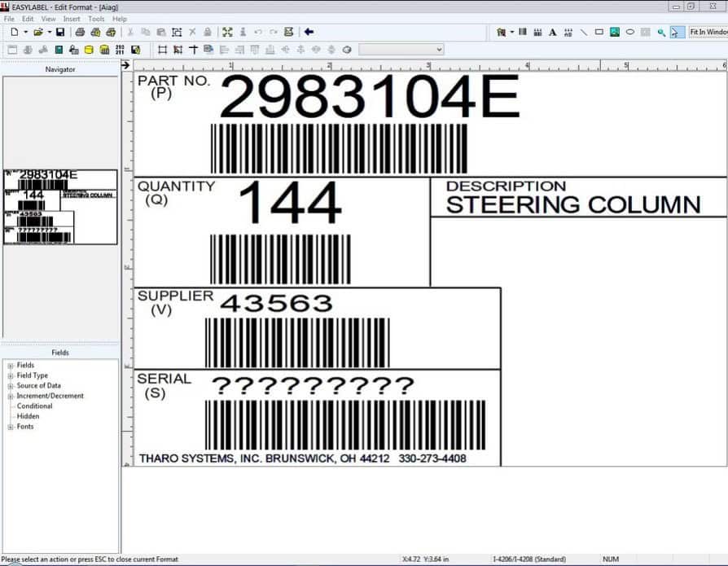This screenshot has height=566, width=728.
Task: Click the NUM indicator in status bar
Action: [611, 559]
